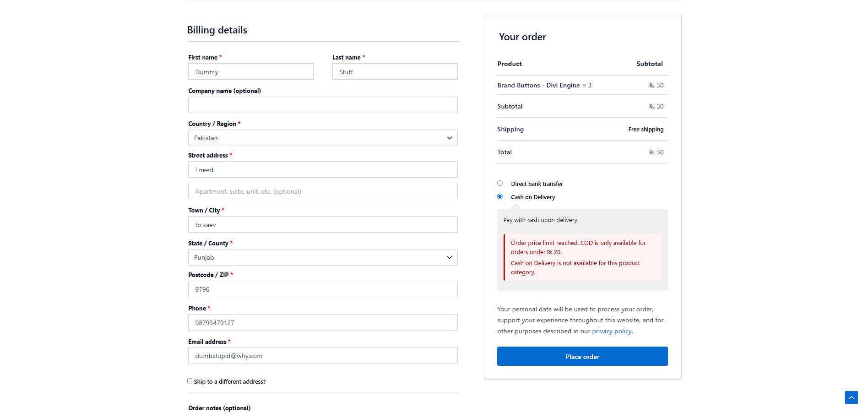Click the Total row '₨ 30' amount
Screen dimensions: 868x413
pos(656,152)
